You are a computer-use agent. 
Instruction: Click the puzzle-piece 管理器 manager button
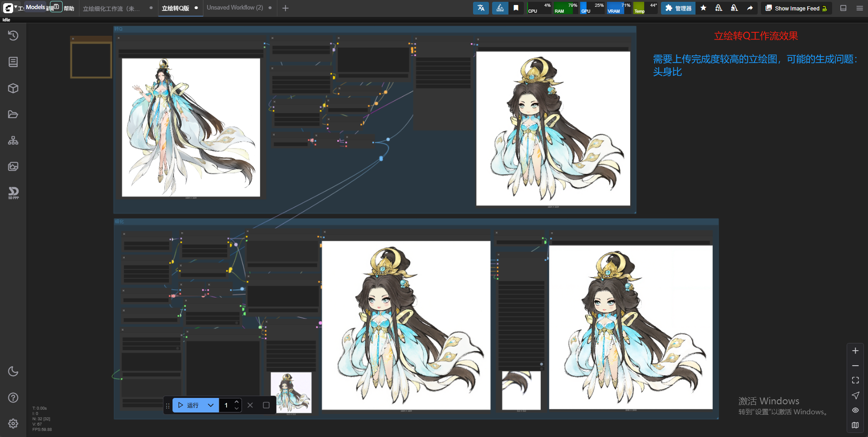(678, 8)
